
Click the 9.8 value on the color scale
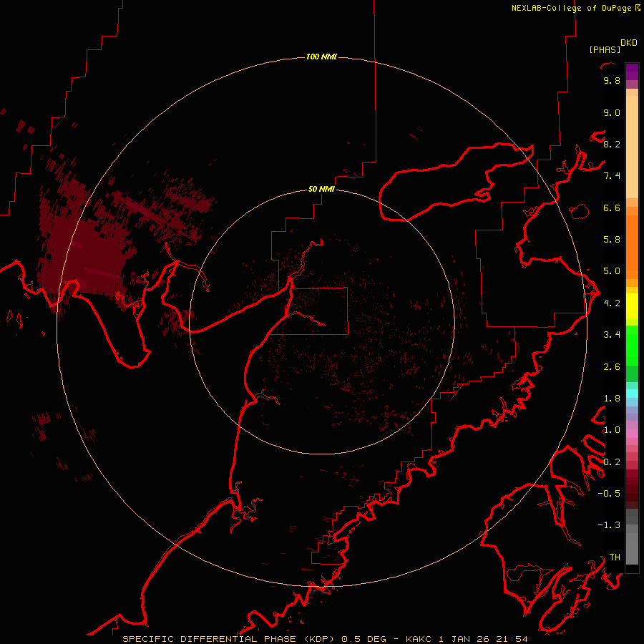coord(612,80)
